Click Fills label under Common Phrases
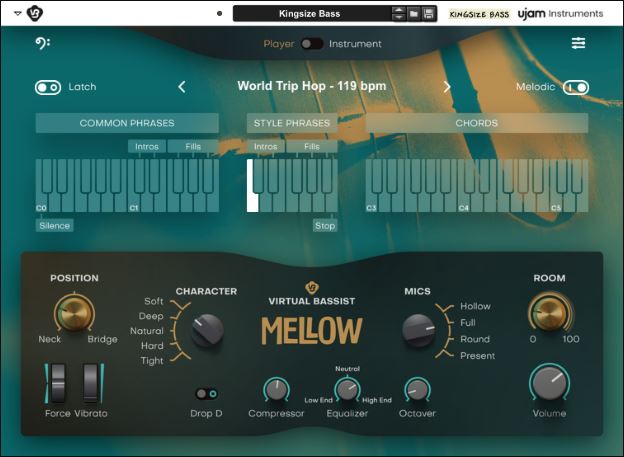The width and height of the screenshot is (624, 457). coord(193,146)
